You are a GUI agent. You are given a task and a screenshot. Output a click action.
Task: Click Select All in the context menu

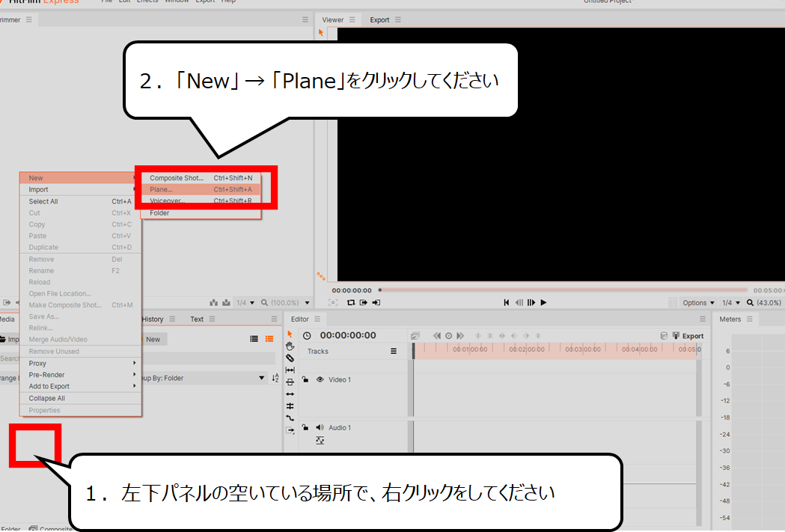point(81,201)
